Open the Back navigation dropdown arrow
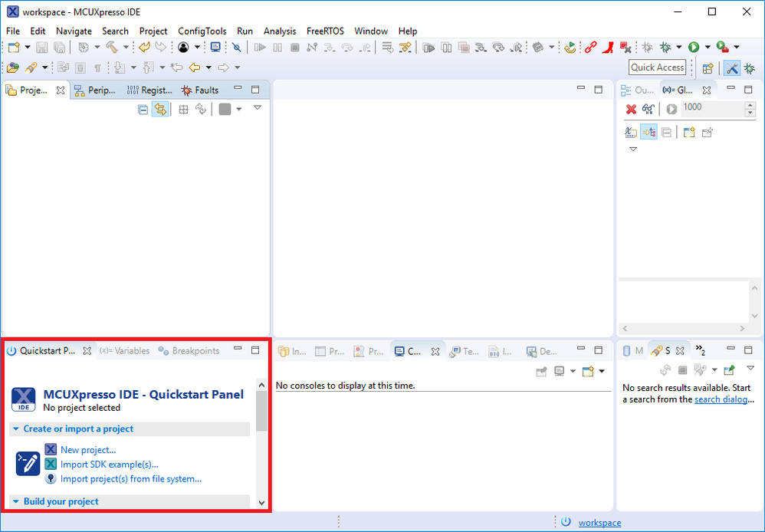The width and height of the screenshot is (765, 532). [208, 67]
